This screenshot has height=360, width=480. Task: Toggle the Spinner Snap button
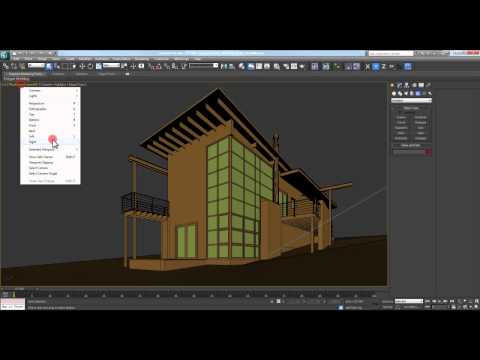pos(176,67)
